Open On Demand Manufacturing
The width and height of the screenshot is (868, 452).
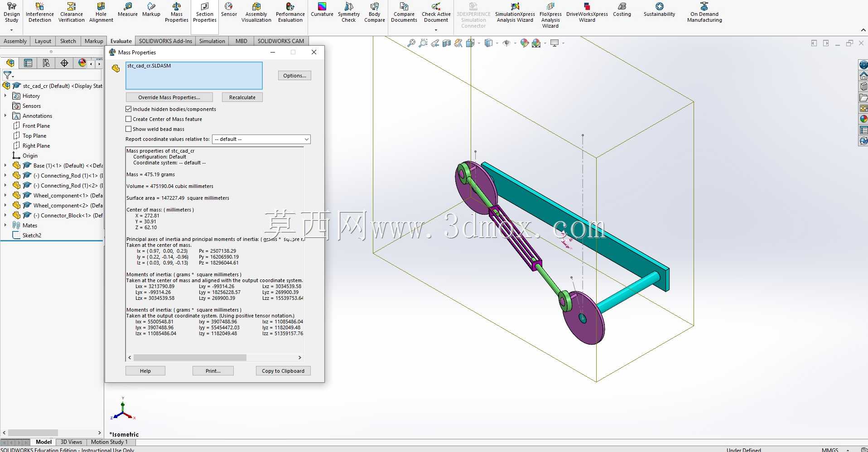click(x=704, y=12)
